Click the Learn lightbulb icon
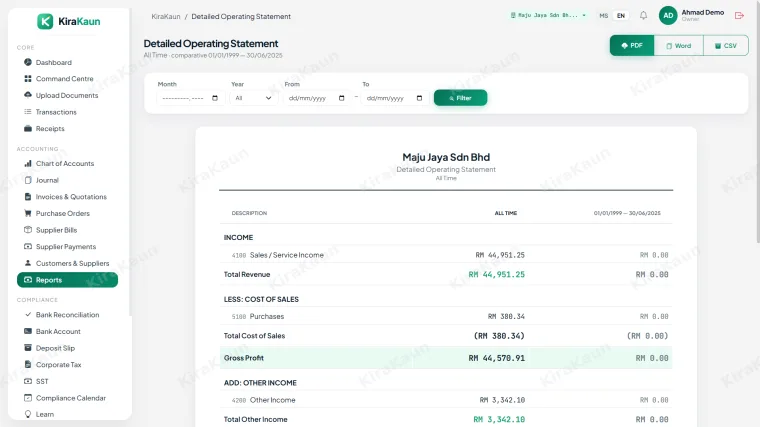 pos(28,414)
